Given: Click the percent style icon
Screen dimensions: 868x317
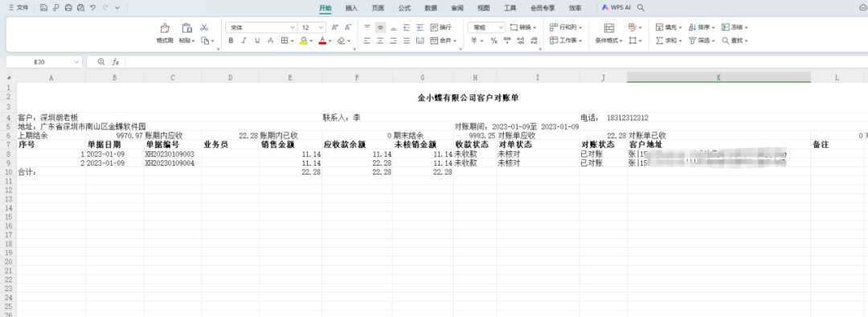Looking at the screenshot, I should [x=493, y=40].
